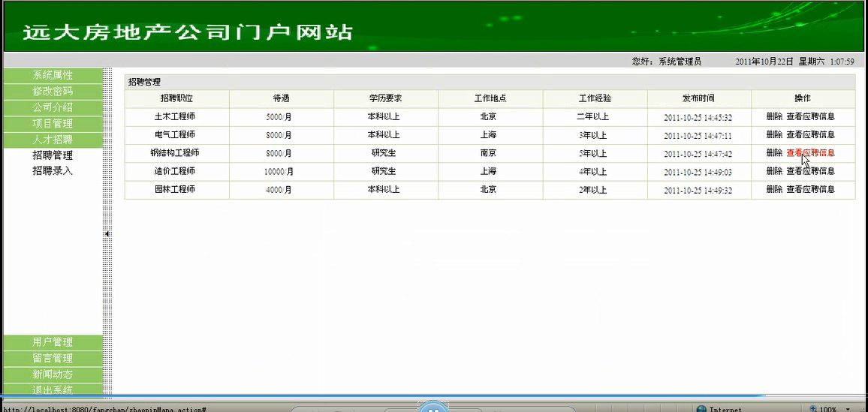
Task: View applicant info for 钢结构工程师
Action: pyautogui.click(x=810, y=152)
